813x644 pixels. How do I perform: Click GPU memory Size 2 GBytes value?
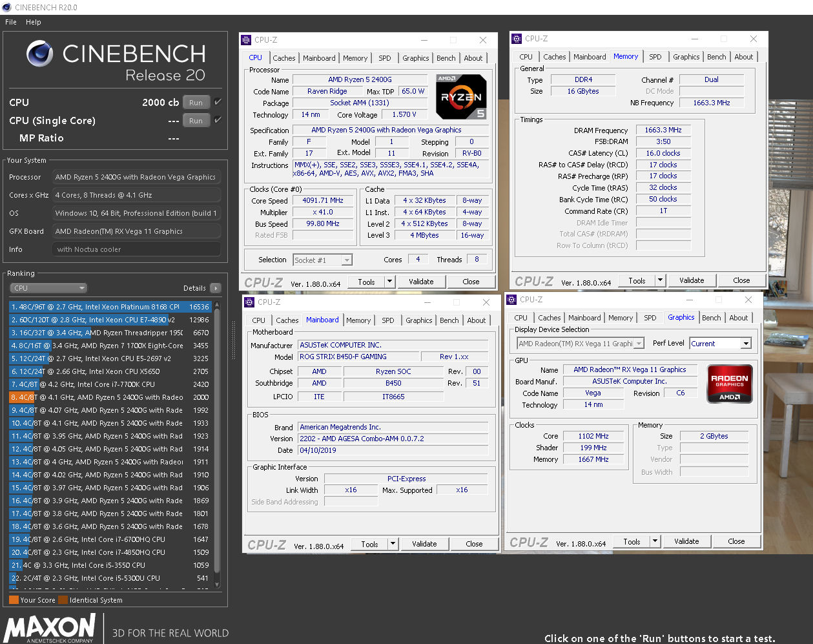coord(714,436)
